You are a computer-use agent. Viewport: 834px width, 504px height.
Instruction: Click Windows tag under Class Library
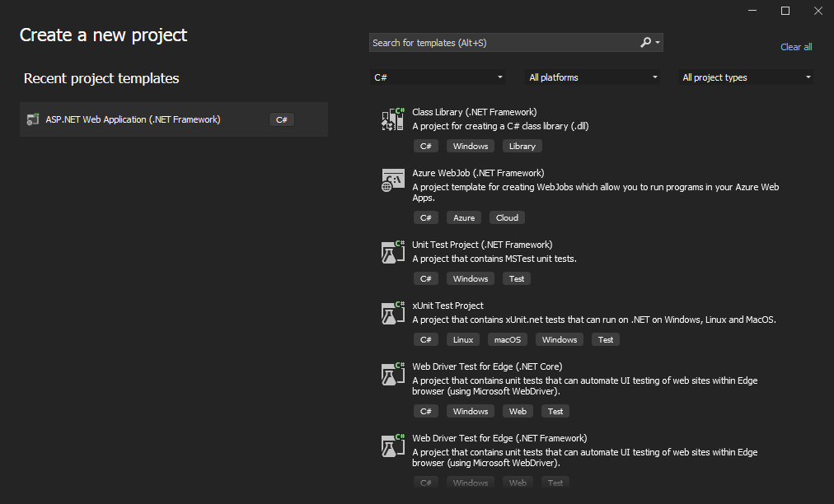471,147
